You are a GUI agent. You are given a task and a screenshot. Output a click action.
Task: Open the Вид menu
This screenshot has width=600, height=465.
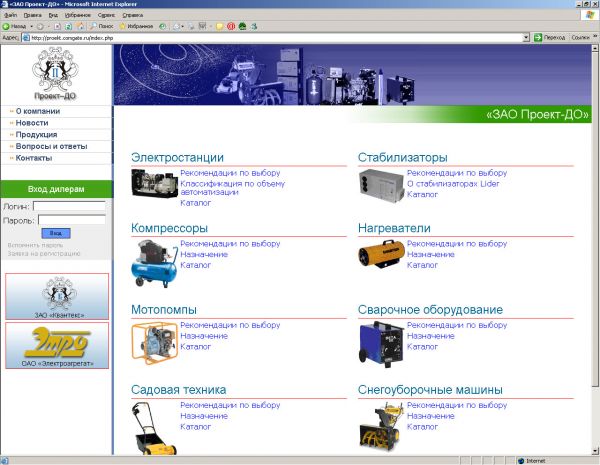(x=53, y=15)
